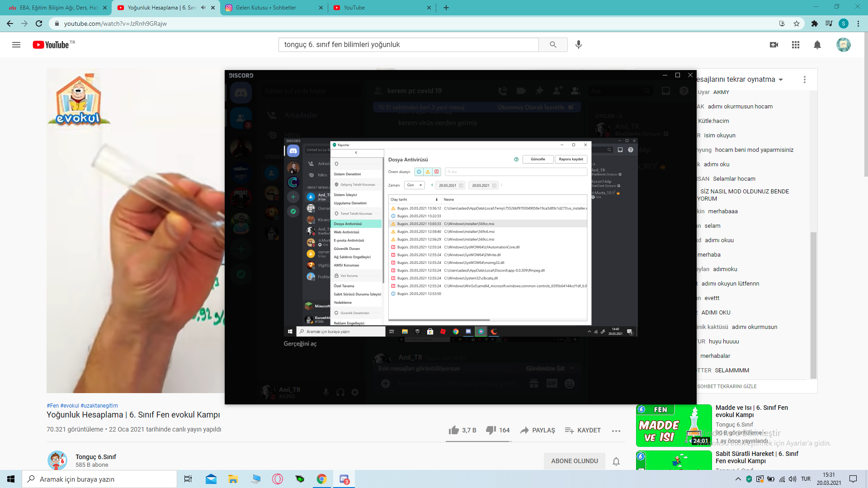Click the enlarged screenshot image in Discord
The height and width of the screenshot is (488, 868).
coord(461,237)
